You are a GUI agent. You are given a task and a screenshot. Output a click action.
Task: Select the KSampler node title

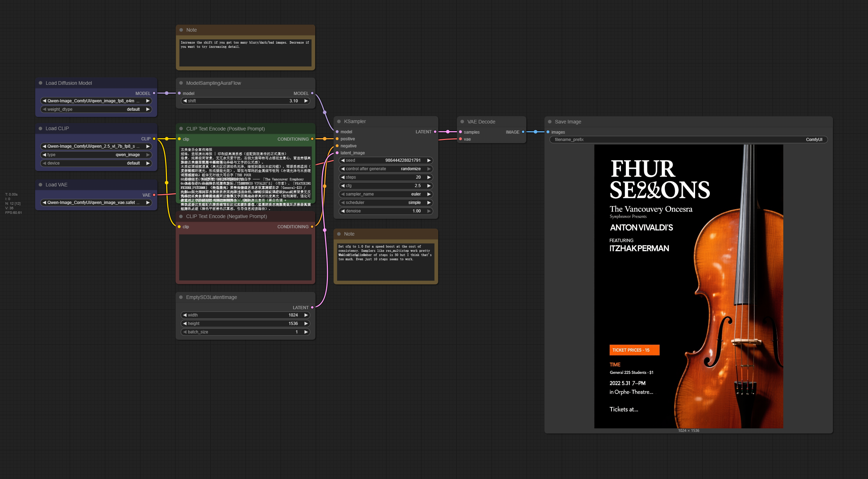click(355, 121)
